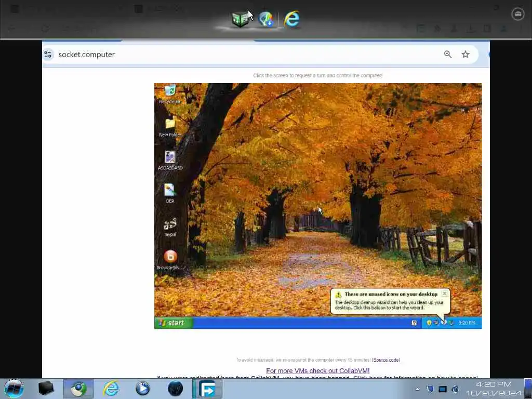
Task: Open the globe download icon in the top dock
Action: pyautogui.click(x=265, y=19)
